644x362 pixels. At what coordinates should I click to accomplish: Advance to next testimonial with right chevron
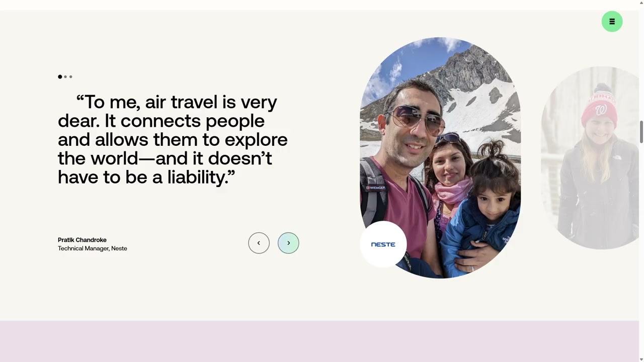288,243
